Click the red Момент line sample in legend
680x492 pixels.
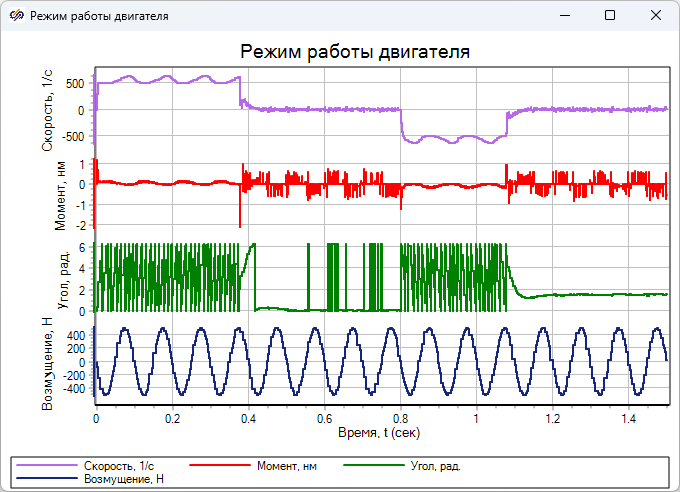pos(219,466)
